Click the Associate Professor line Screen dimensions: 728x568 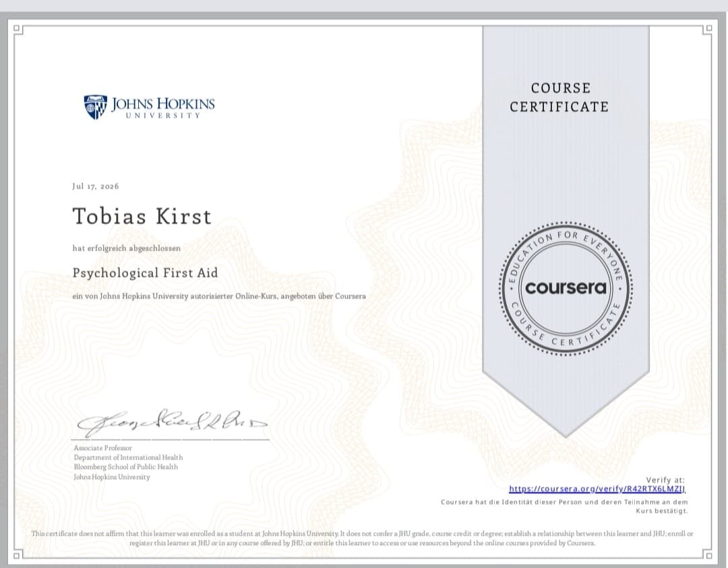click(103, 448)
